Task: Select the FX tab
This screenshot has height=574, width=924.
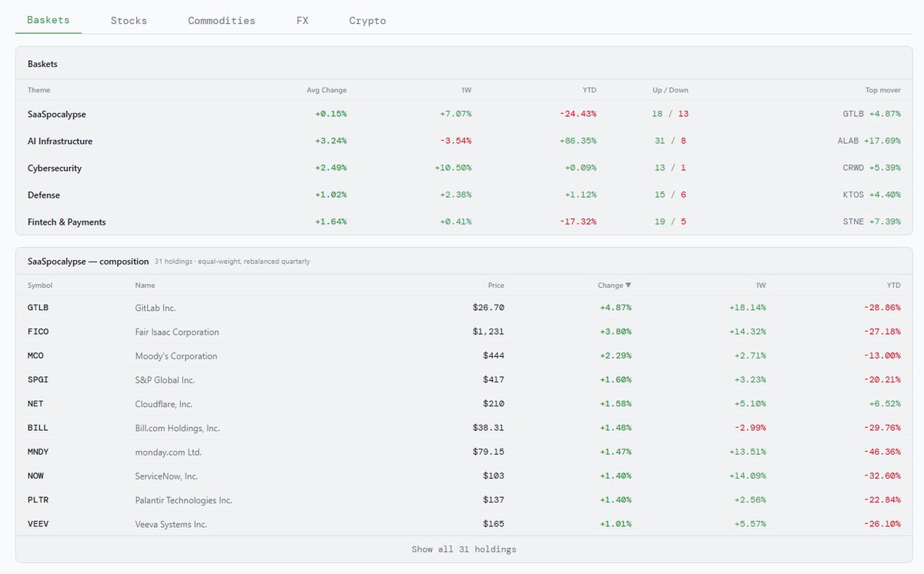Action: coord(303,21)
